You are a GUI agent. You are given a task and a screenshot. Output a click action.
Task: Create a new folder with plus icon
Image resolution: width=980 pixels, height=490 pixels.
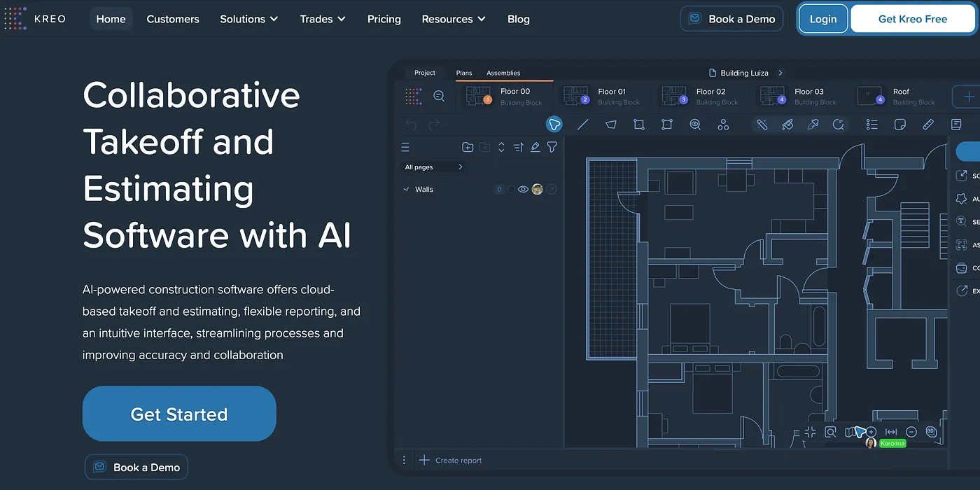pyautogui.click(x=468, y=147)
